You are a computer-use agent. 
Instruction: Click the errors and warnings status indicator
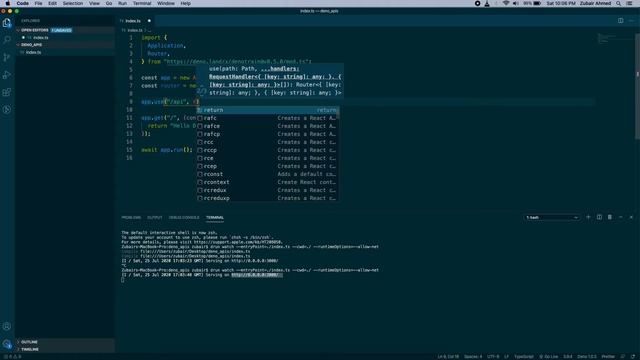(x=12, y=357)
